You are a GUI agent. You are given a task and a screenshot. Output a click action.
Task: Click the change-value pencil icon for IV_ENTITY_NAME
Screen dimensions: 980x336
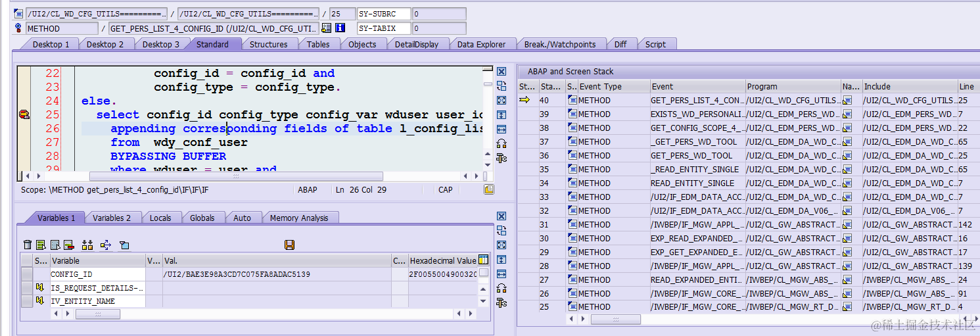pyautogui.click(x=39, y=301)
